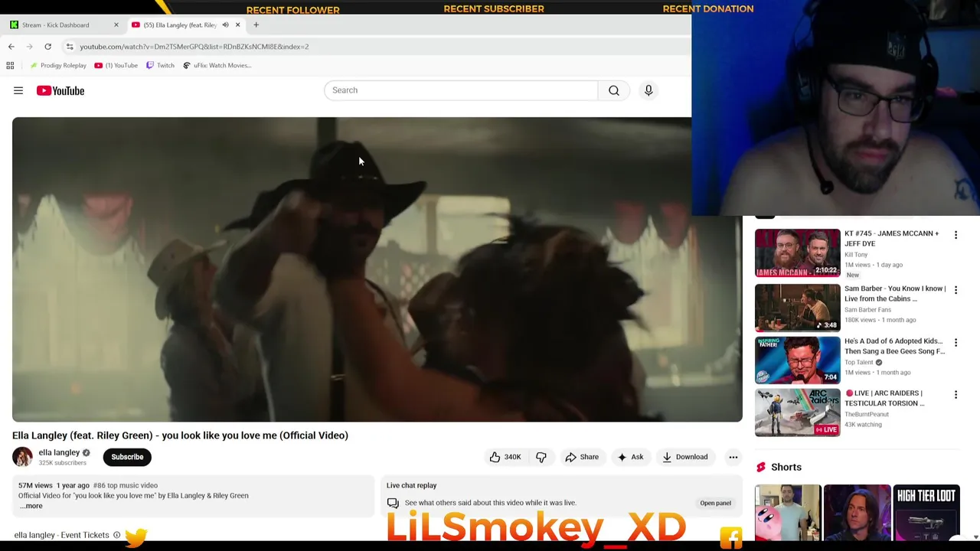Open the (1) YouTube bookmark

116,65
